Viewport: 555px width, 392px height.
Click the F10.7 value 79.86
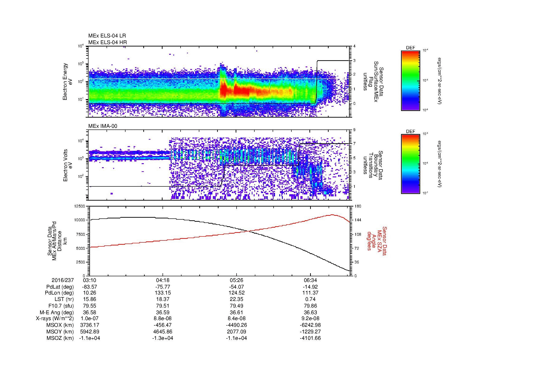click(310, 306)
